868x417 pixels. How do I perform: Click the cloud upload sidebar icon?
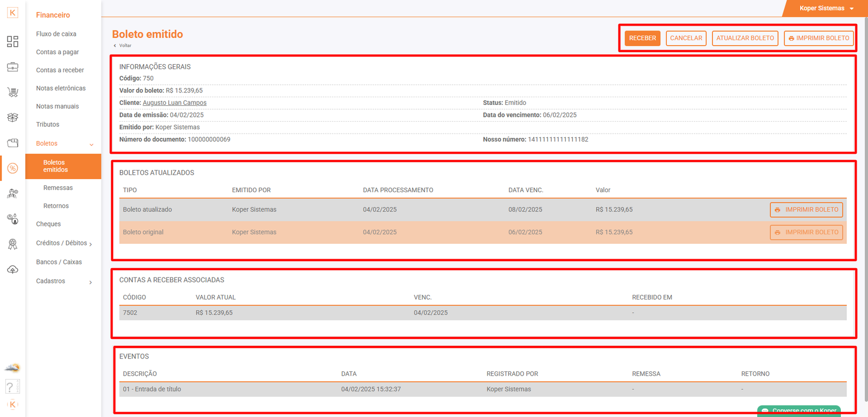pyautogui.click(x=12, y=269)
